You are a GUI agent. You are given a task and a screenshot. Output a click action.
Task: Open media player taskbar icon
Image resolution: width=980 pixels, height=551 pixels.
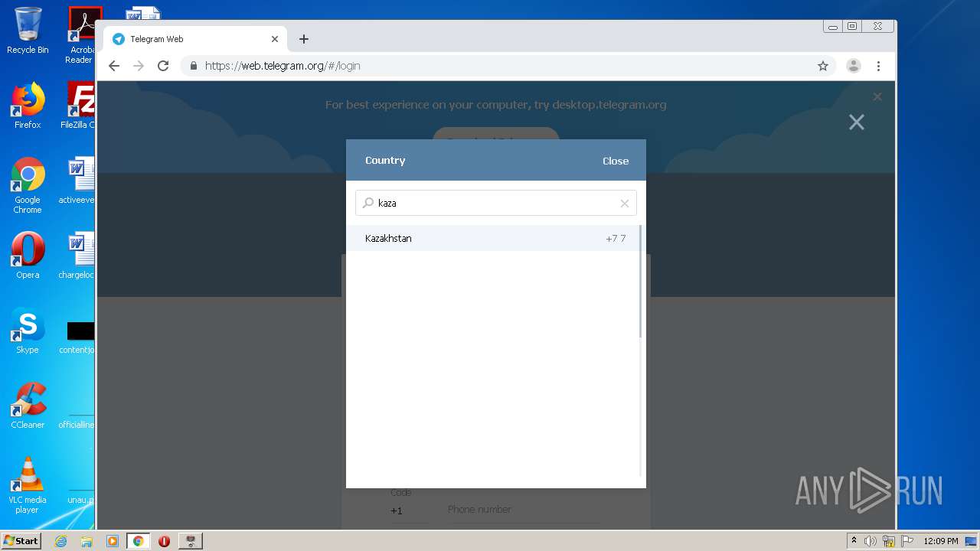[112, 541]
